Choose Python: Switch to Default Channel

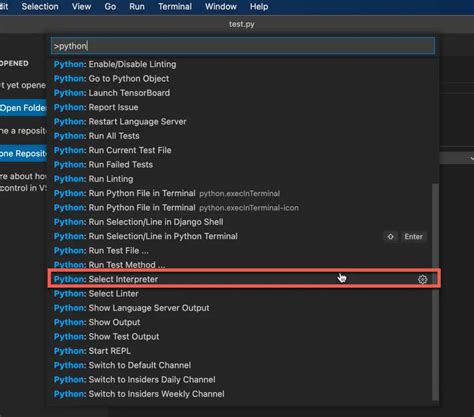point(243,365)
